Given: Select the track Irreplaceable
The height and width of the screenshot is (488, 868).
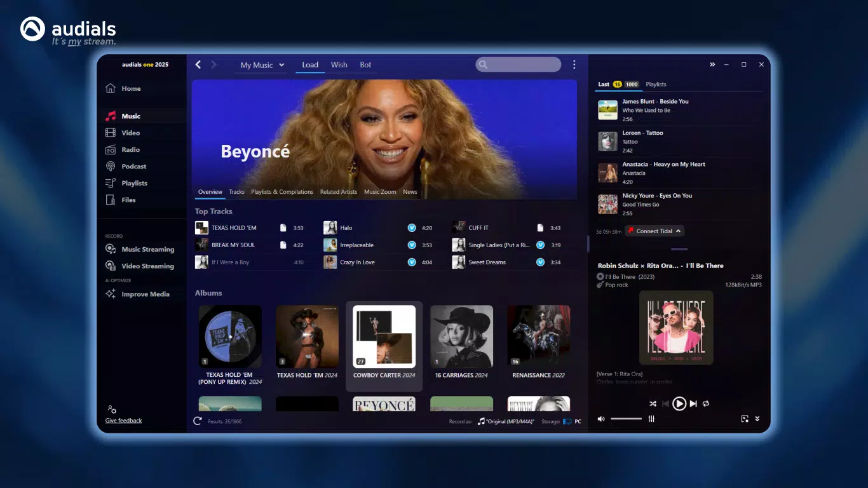Looking at the screenshot, I should pyautogui.click(x=356, y=245).
